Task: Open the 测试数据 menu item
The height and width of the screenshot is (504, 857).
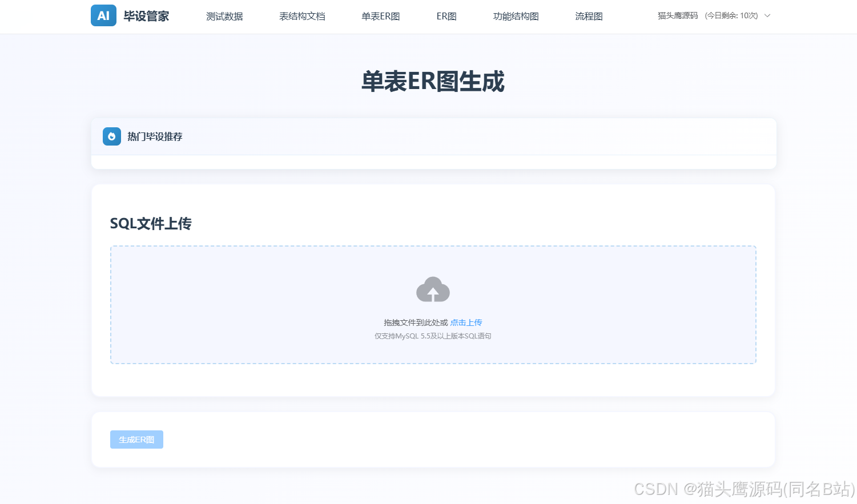Action: pyautogui.click(x=224, y=17)
